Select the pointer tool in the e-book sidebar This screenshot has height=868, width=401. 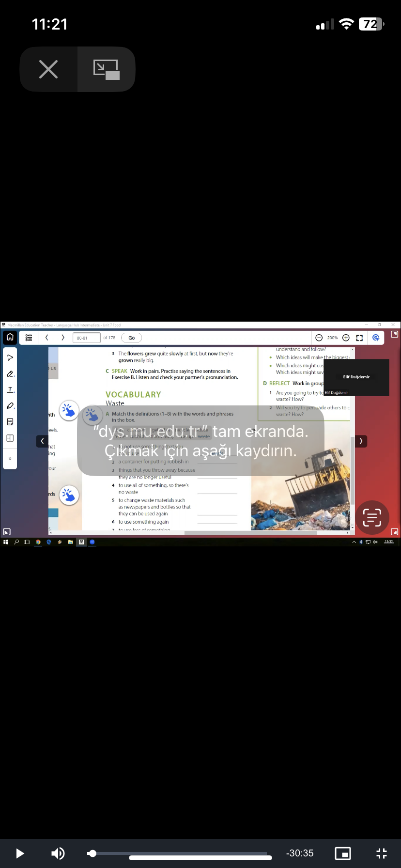point(10,357)
